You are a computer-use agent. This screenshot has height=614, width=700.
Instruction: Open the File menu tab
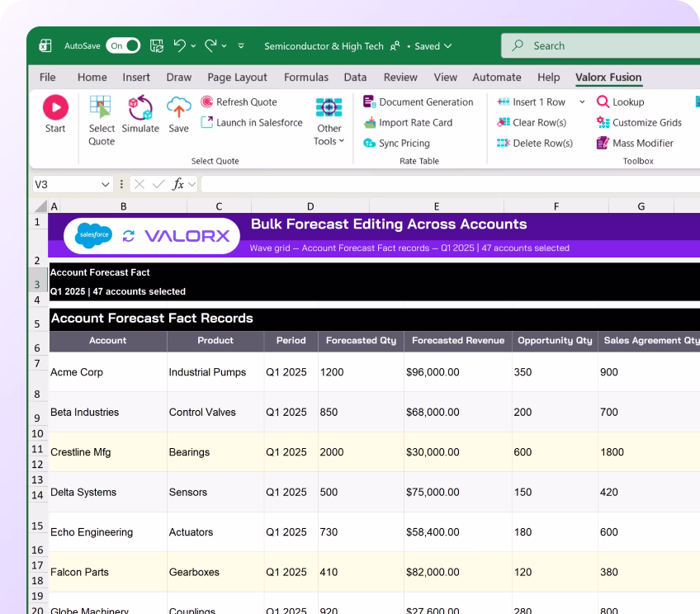click(48, 78)
